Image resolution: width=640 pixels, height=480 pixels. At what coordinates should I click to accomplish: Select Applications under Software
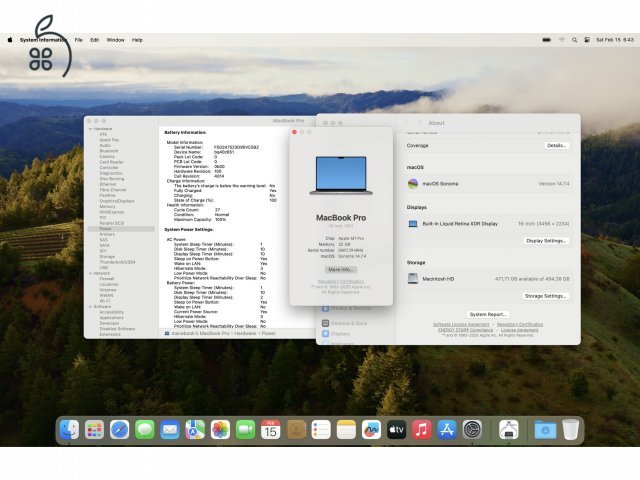tap(111, 318)
